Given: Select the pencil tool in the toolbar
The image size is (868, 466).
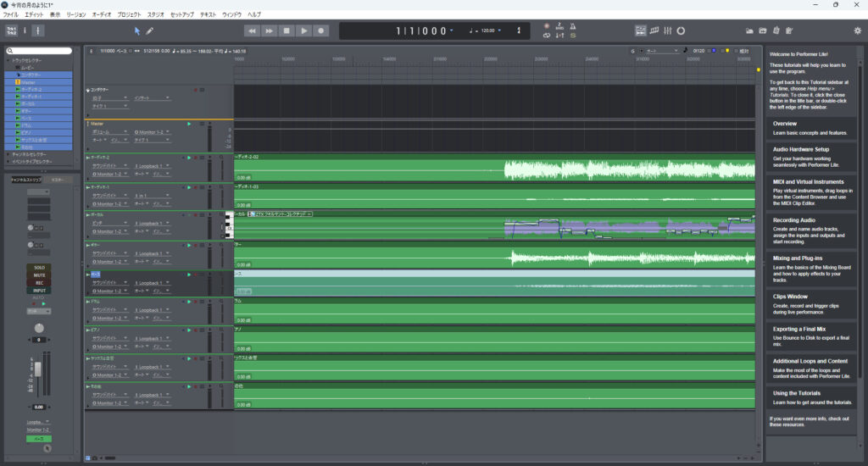Looking at the screenshot, I should click(x=150, y=31).
